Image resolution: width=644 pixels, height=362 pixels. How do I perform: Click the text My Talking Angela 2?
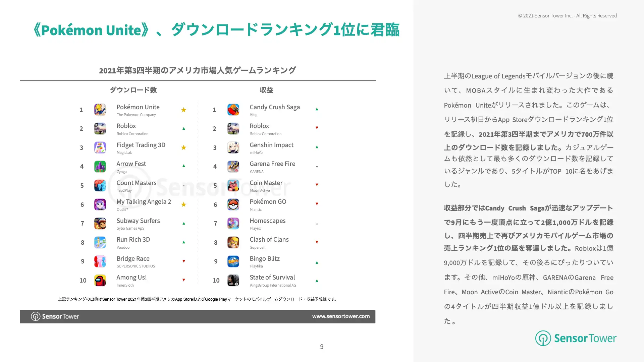point(144,201)
